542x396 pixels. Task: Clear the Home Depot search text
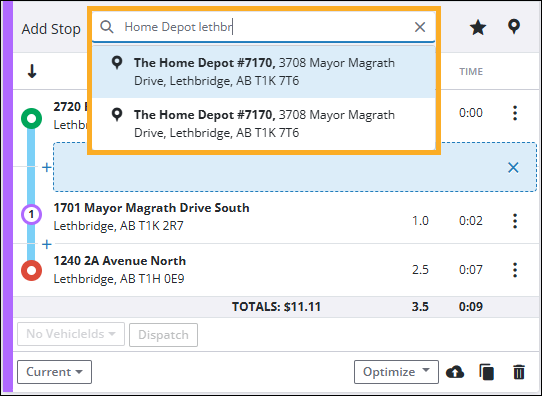click(420, 27)
